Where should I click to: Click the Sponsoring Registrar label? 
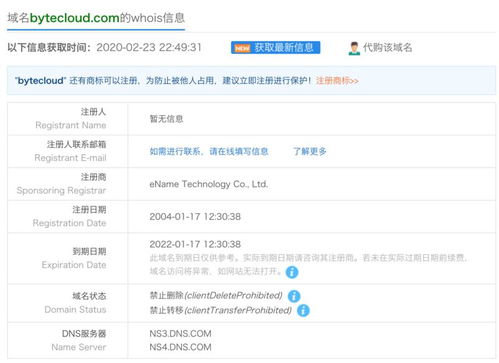[x=61, y=191]
